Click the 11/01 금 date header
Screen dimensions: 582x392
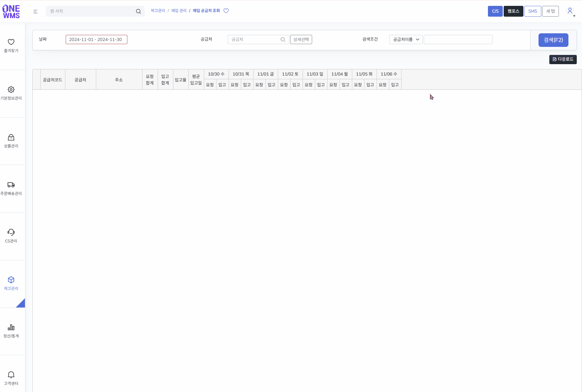click(x=266, y=74)
